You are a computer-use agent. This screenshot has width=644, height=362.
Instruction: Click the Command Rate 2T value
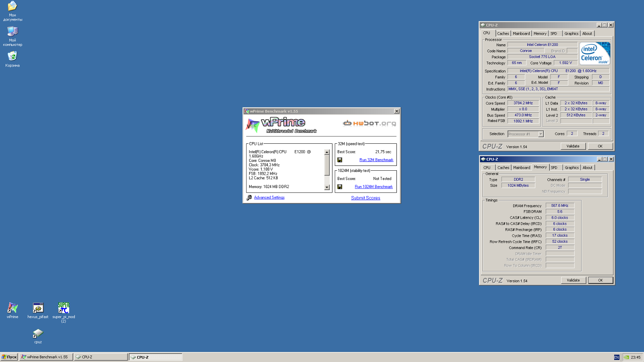[559, 248]
